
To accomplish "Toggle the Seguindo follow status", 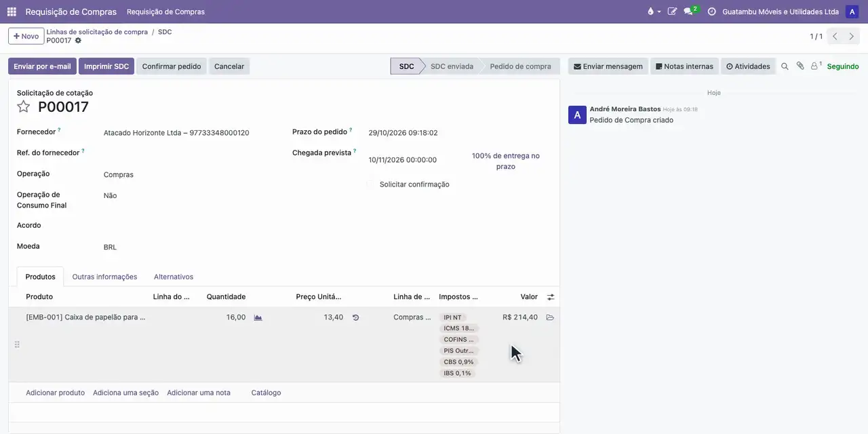I will 843,66.
